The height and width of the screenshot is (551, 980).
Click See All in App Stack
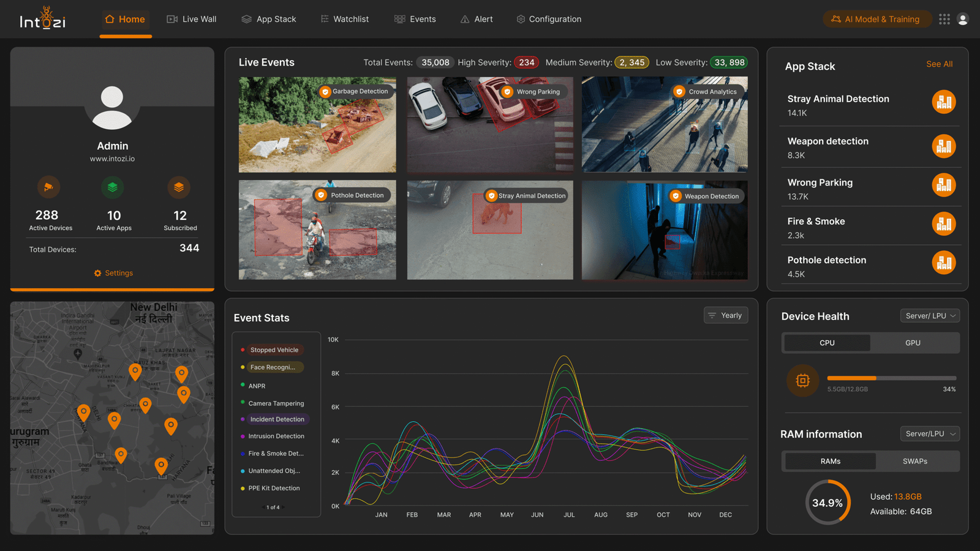tap(939, 64)
